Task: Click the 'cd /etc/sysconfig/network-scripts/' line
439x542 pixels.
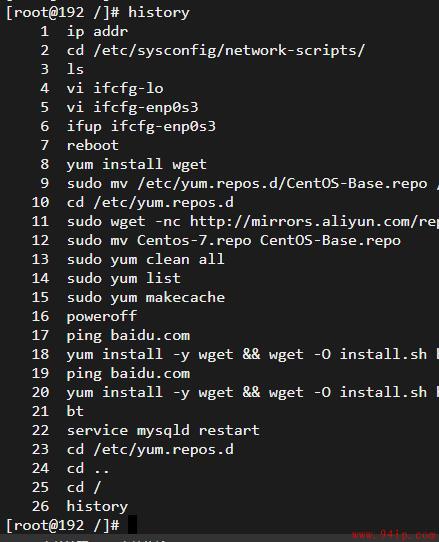Action: [216, 51]
